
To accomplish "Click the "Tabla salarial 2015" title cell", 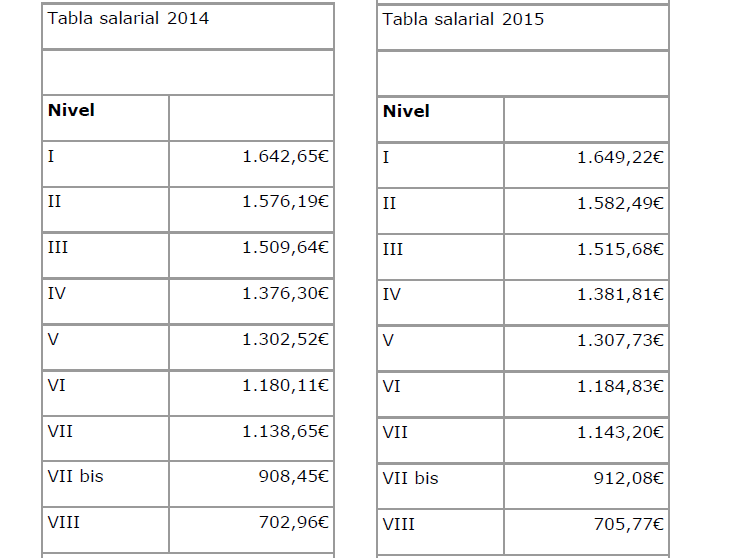I will (464, 18).
